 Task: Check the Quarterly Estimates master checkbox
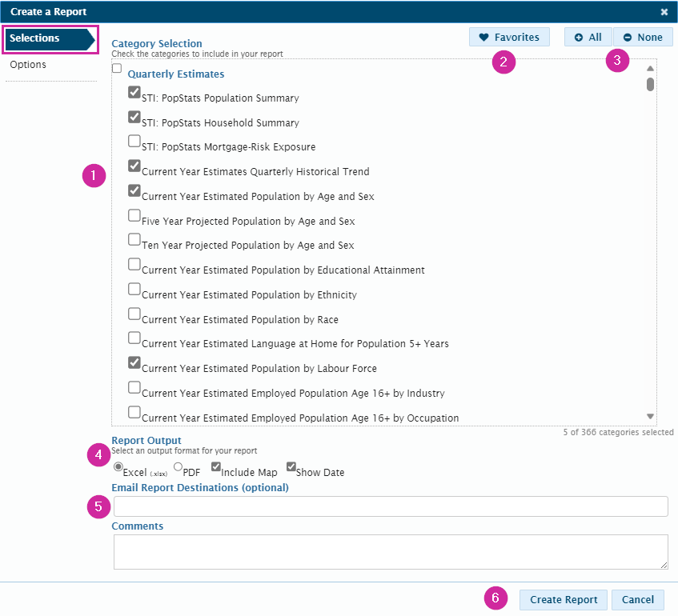(116, 68)
